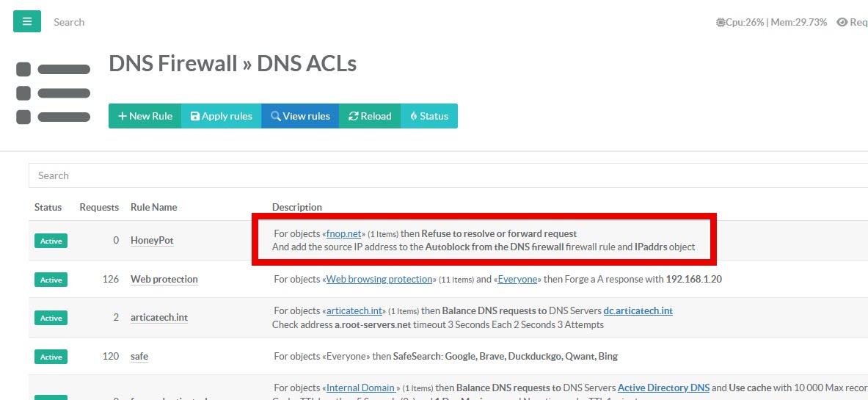868x400 pixels.
Task: Click the Apply rules button
Action: [x=221, y=116]
